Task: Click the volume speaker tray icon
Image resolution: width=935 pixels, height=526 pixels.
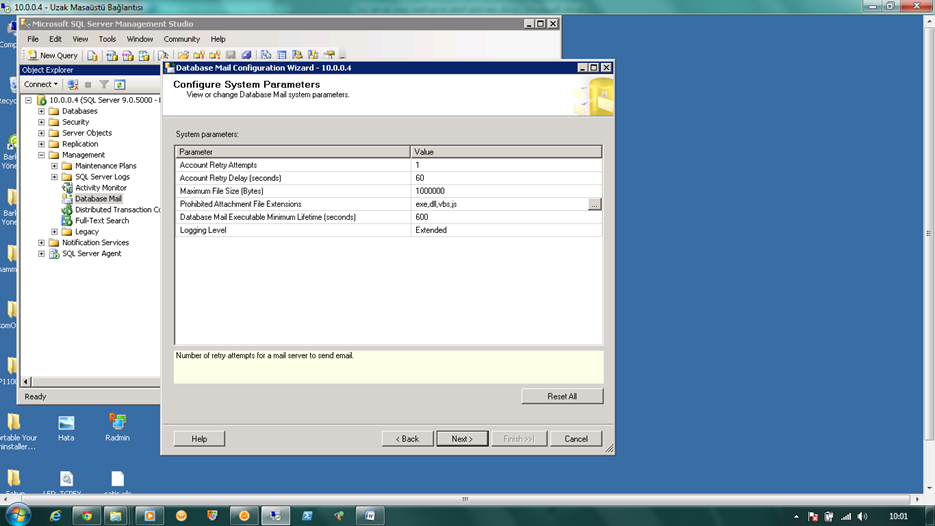Action: [862, 516]
